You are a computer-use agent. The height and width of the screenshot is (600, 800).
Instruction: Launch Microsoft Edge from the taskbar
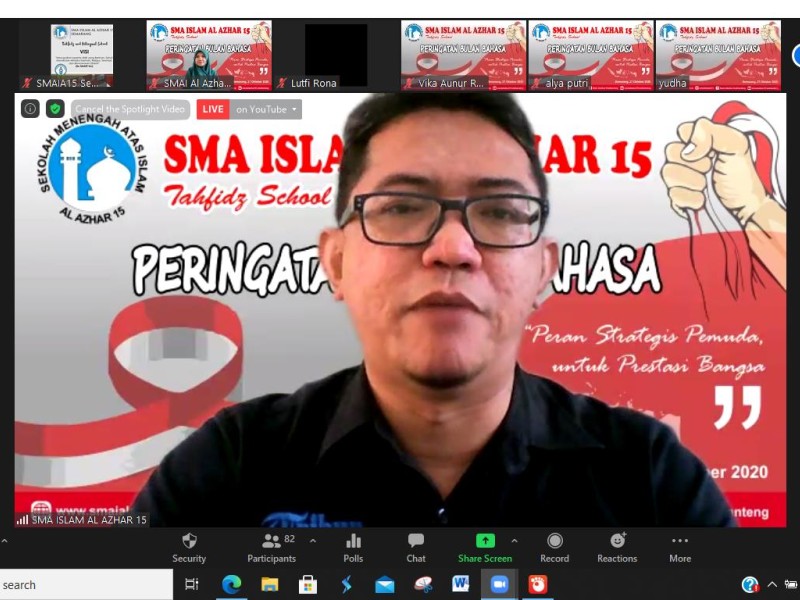tap(231, 585)
